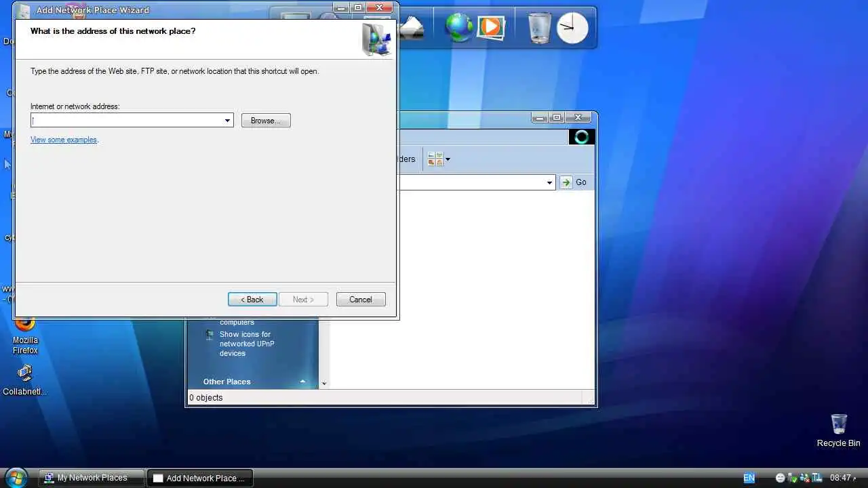
Task: Select the Collabnet desktop icon
Action: [25, 380]
